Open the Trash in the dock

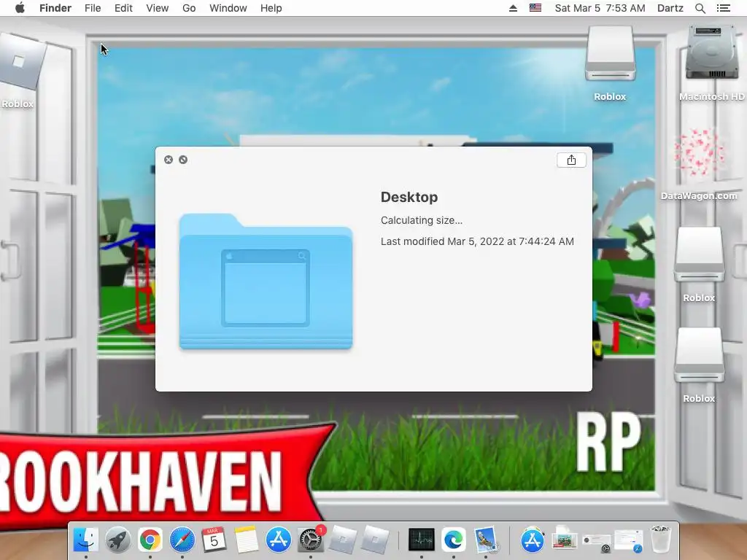(x=661, y=540)
